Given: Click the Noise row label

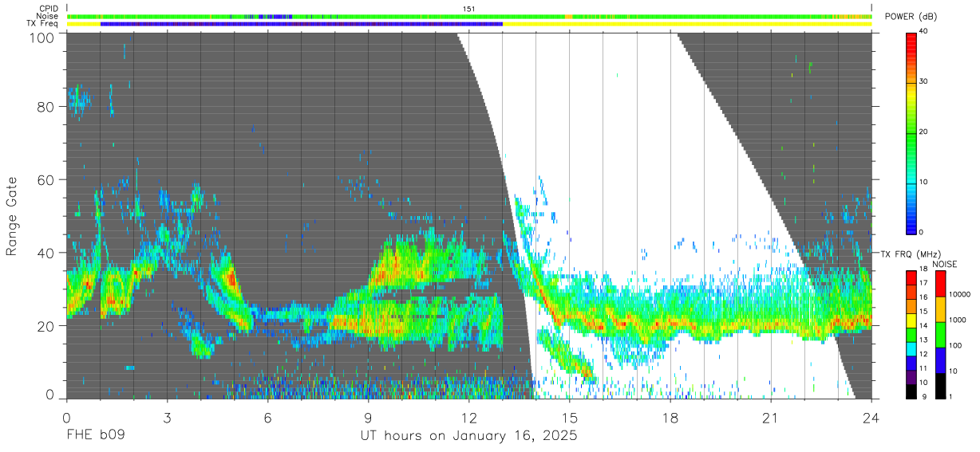Looking at the screenshot, I should (49, 16).
